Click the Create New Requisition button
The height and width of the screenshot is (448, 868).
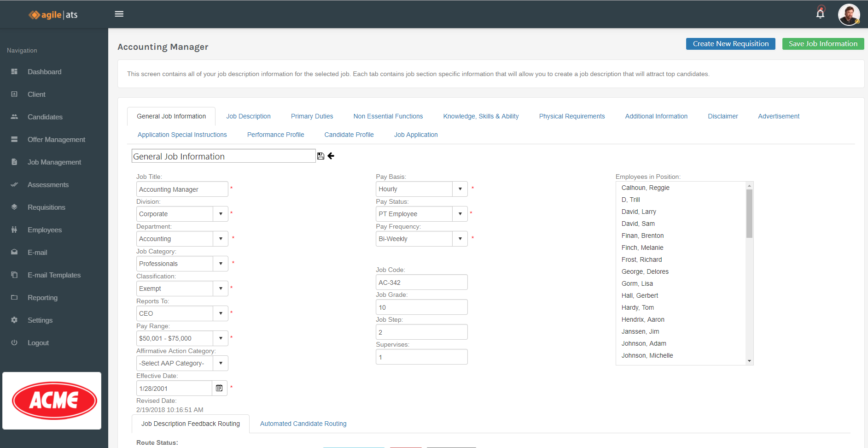[730, 43]
